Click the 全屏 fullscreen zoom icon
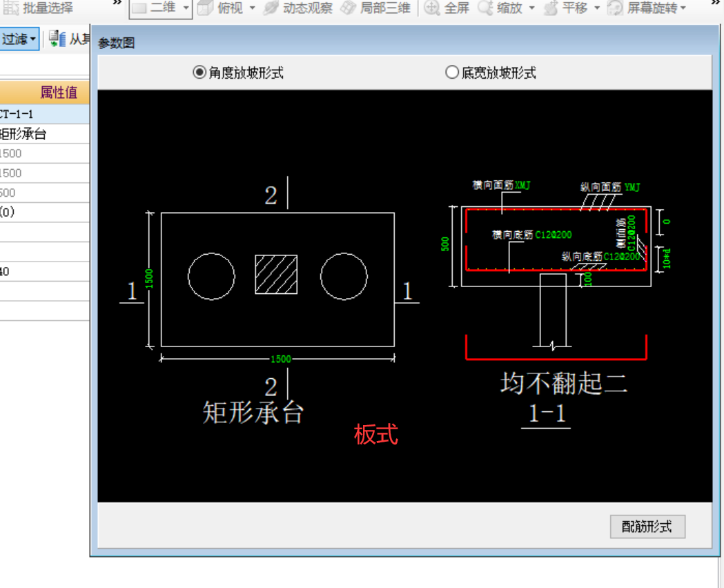Screen dimensions: 724x588 (x=432, y=8)
